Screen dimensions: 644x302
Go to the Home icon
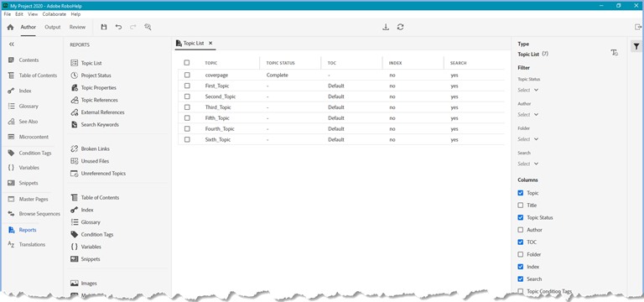tap(11, 27)
